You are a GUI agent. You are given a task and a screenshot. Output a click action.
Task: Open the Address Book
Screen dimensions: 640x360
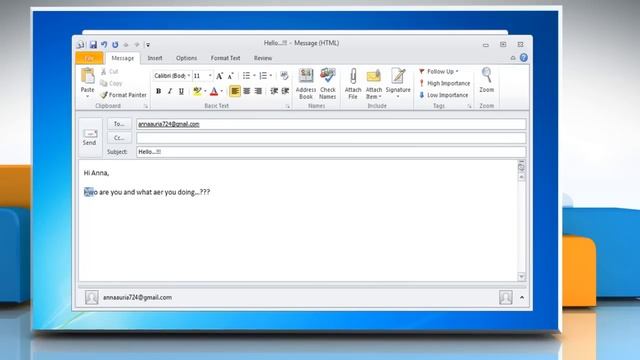(306, 84)
